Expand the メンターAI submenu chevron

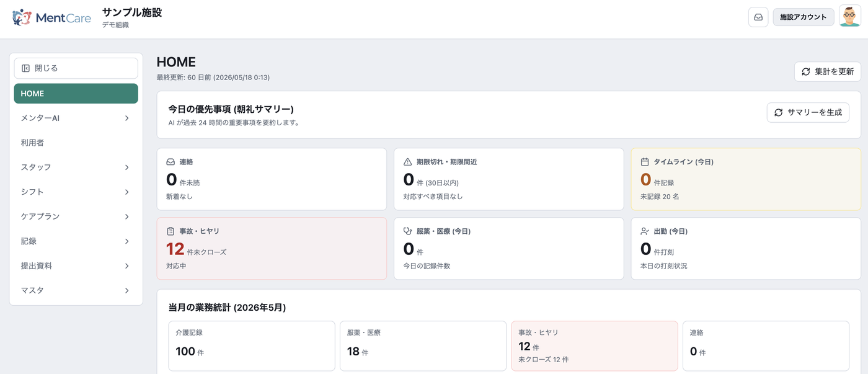126,118
